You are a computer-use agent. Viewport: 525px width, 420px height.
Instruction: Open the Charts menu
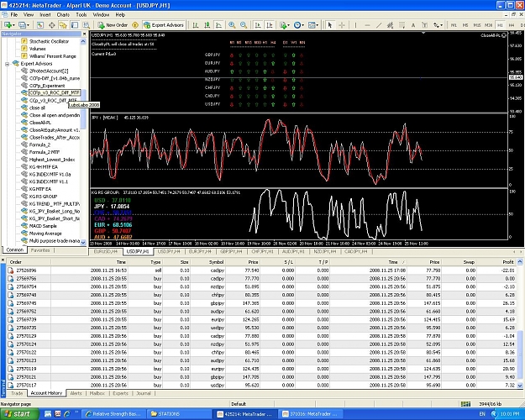pos(63,15)
